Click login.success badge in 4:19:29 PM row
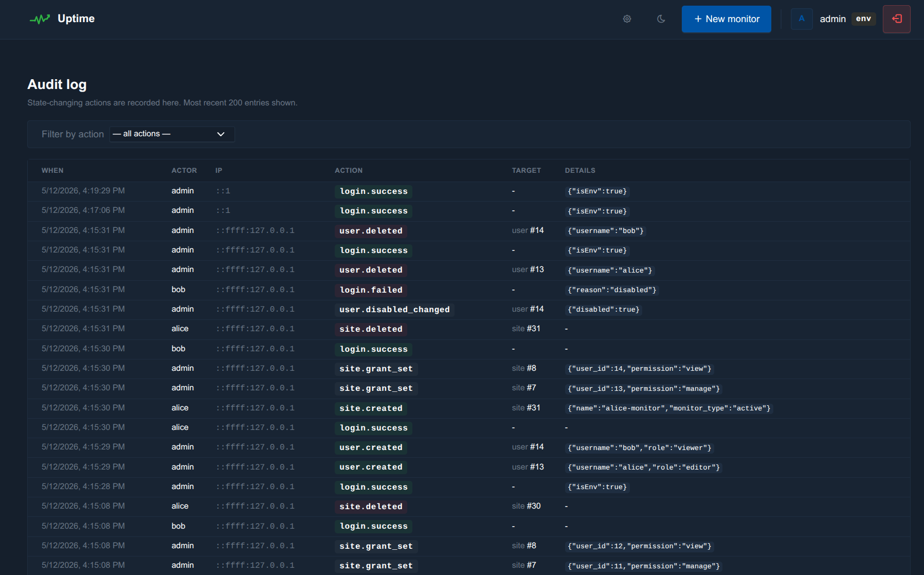The image size is (924, 575). click(374, 191)
